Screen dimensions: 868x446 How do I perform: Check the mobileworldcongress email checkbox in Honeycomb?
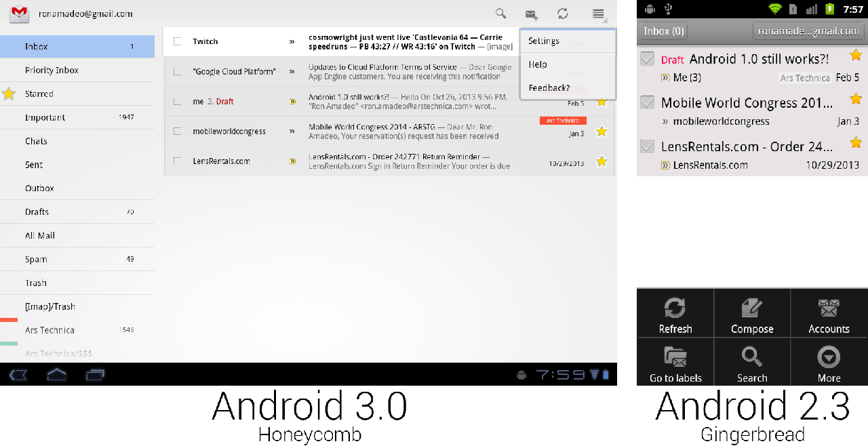point(178,131)
